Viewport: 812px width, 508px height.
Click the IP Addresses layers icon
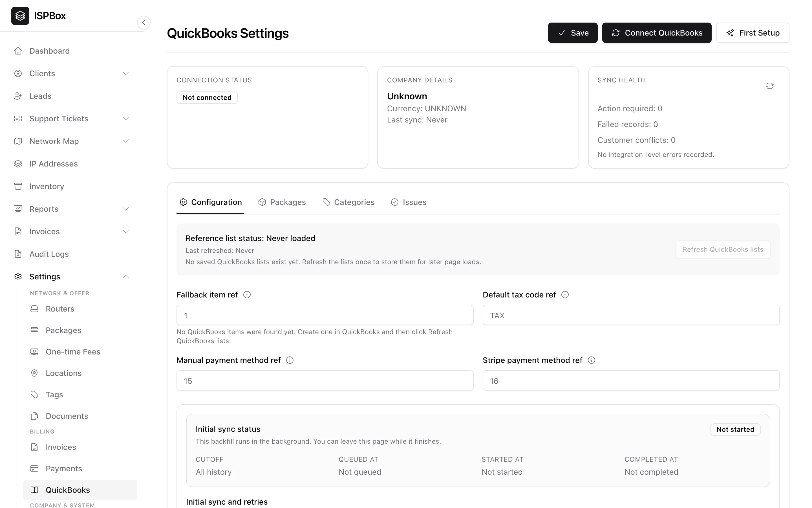[18, 164]
